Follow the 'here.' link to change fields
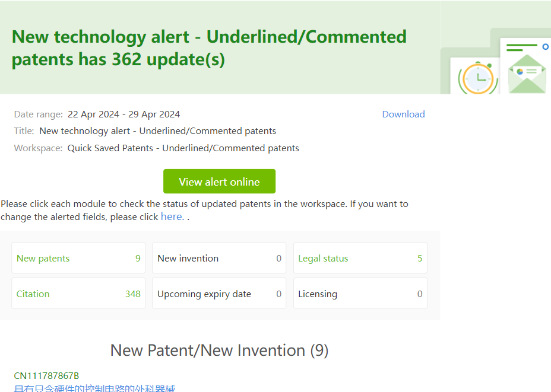 (x=172, y=216)
